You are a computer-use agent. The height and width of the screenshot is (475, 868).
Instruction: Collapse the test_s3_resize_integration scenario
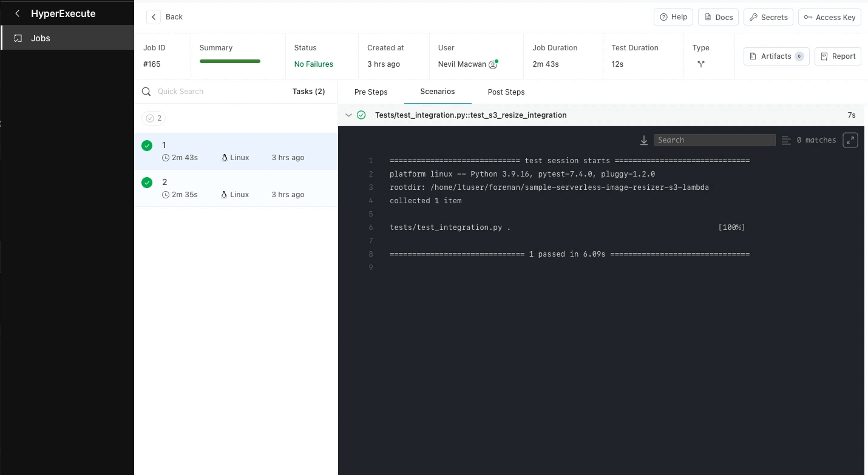(349, 115)
